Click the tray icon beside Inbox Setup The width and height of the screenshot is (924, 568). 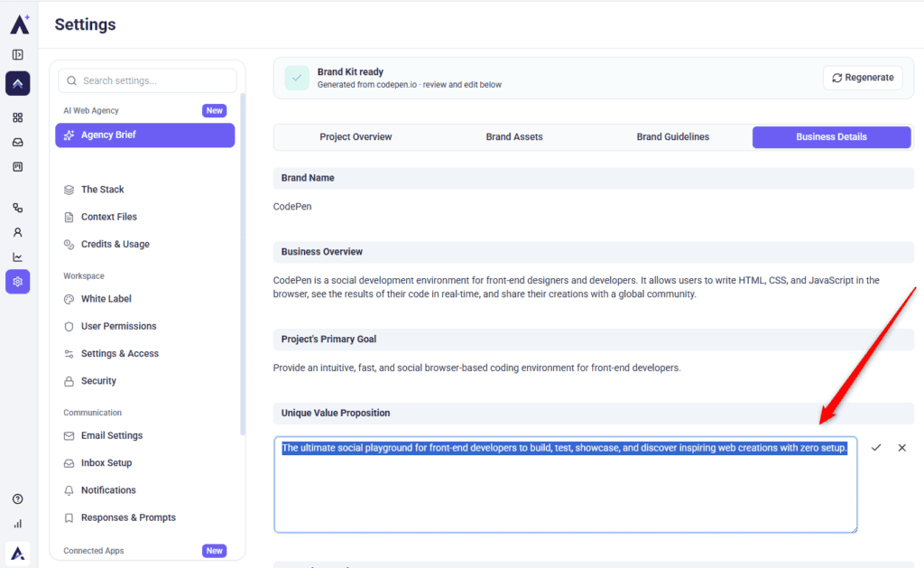tap(69, 463)
